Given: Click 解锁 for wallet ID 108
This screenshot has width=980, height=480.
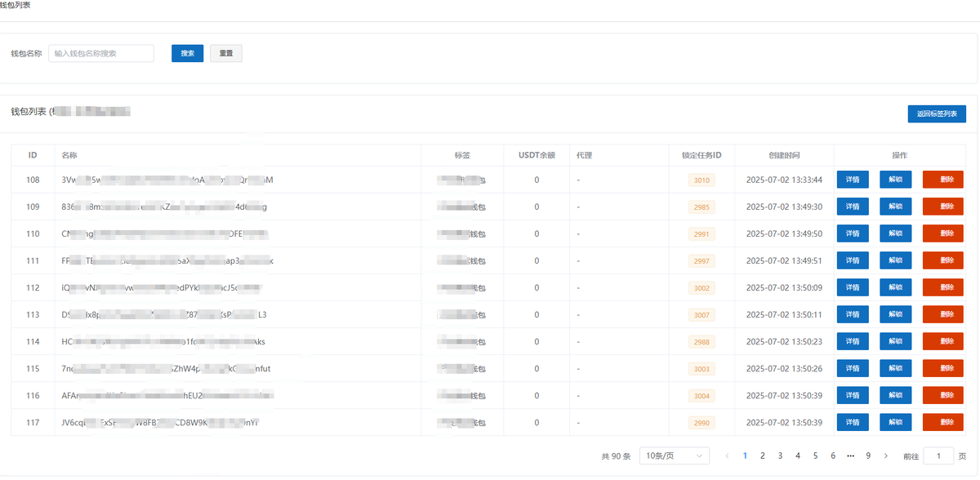Looking at the screenshot, I should click(895, 180).
